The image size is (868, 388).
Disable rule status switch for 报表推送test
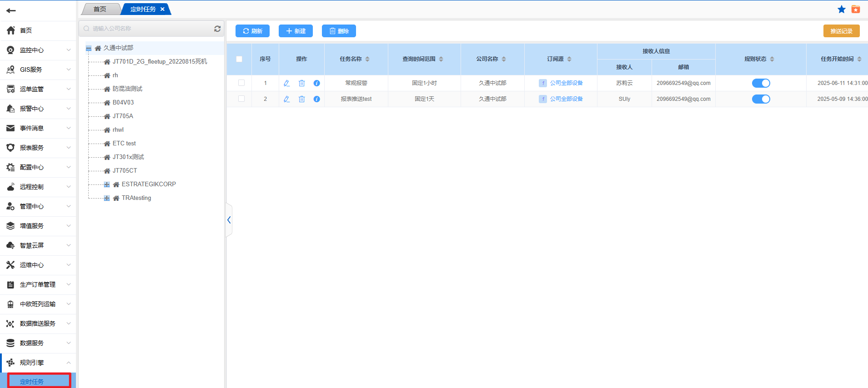click(760, 99)
